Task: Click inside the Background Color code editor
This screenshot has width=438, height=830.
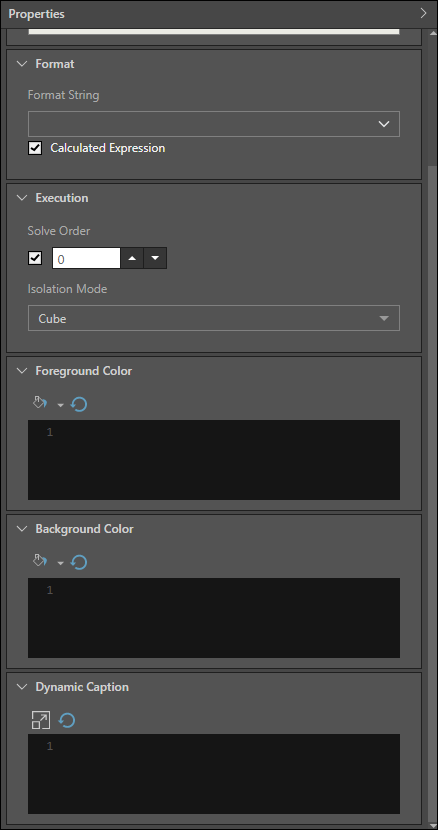Action: point(214,618)
